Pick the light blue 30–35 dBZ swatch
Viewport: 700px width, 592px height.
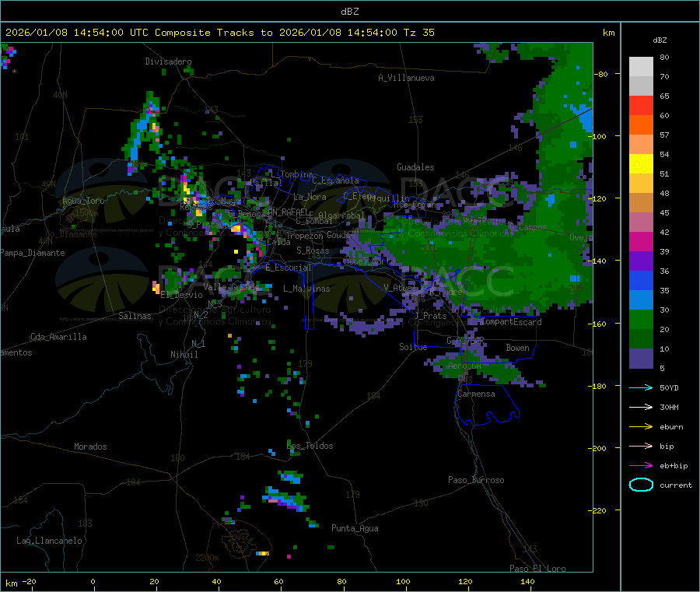tap(641, 300)
